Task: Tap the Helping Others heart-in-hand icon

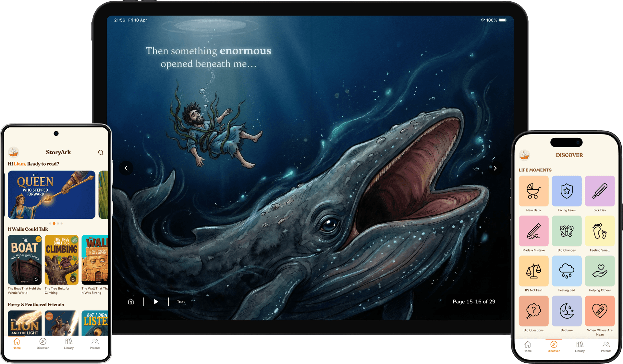Action: [x=600, y=271]
